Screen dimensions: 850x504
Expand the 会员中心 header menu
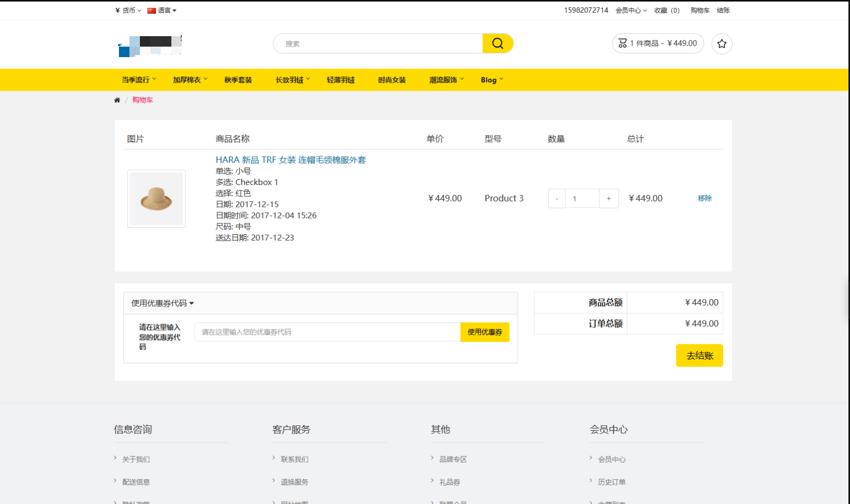click(631, 10)
